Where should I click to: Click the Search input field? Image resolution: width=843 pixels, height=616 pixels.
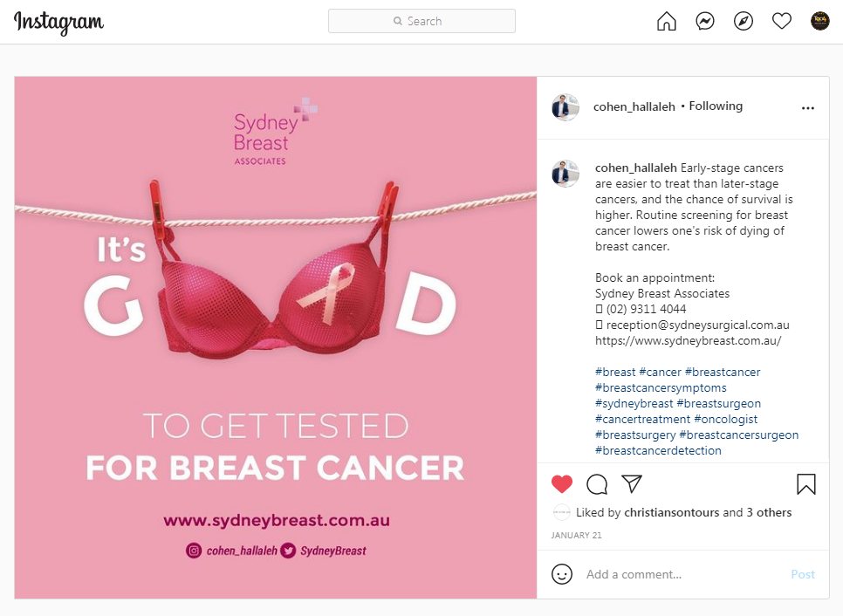(x=421, y=21)
